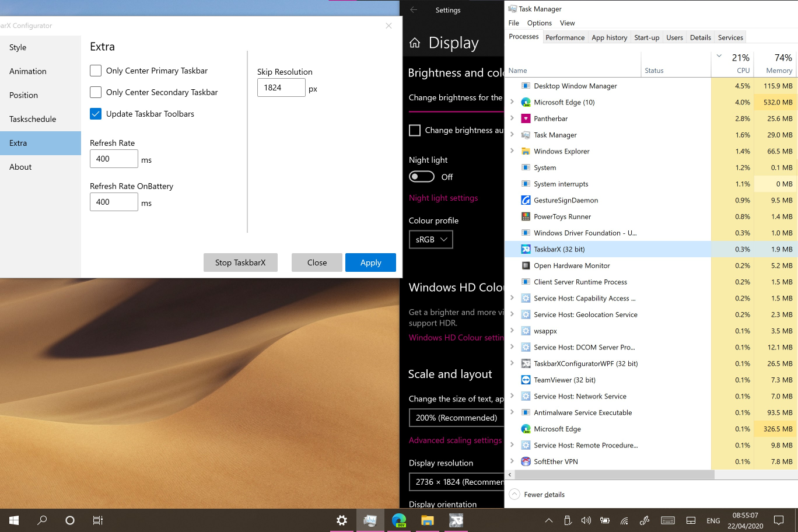The height and width of the screenshot is (532, 798).
Task: Open Night light settings link
Action: pyautogui.click(x=443, y=198)
